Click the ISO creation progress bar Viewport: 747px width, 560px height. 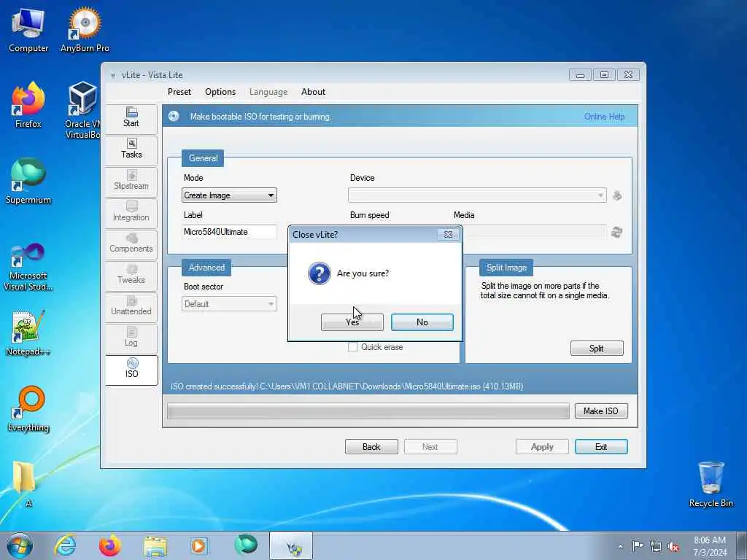click(368, 411)
